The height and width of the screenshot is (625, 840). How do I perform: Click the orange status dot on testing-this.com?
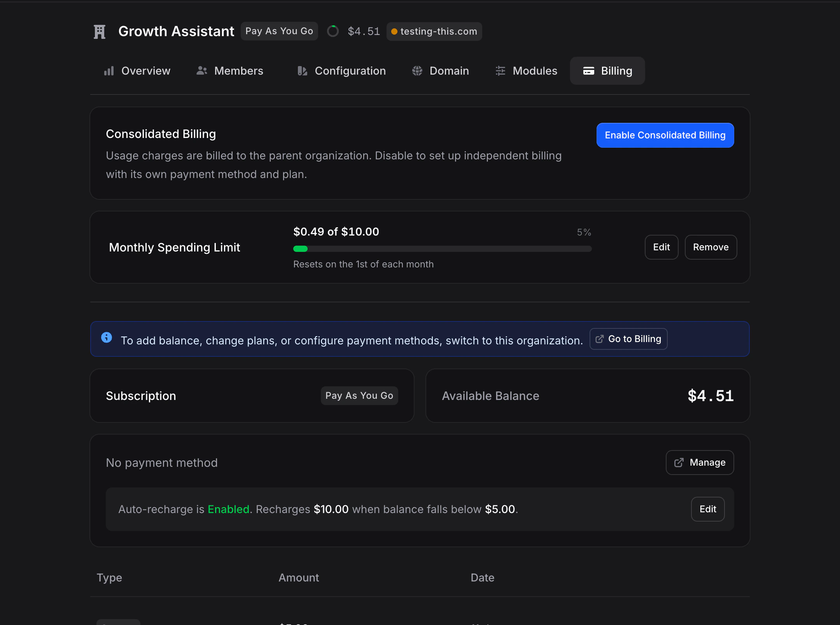pos(395,31)
